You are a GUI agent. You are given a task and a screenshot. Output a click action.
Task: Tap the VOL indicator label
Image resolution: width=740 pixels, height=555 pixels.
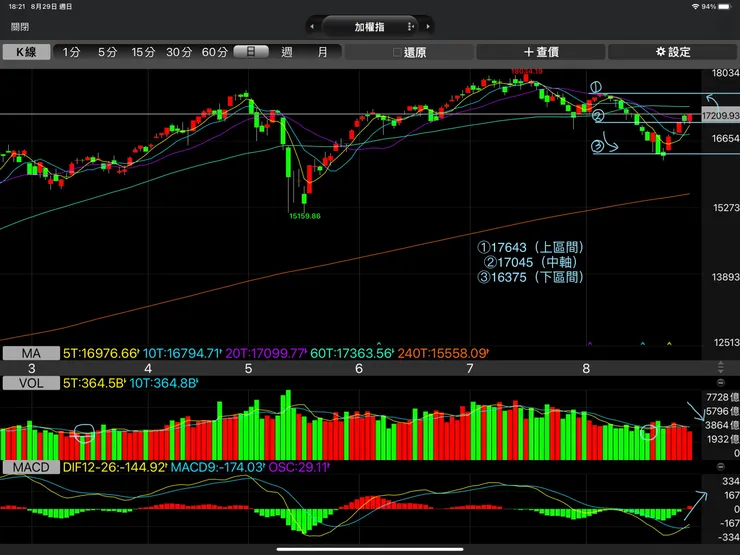click(31, 383)
